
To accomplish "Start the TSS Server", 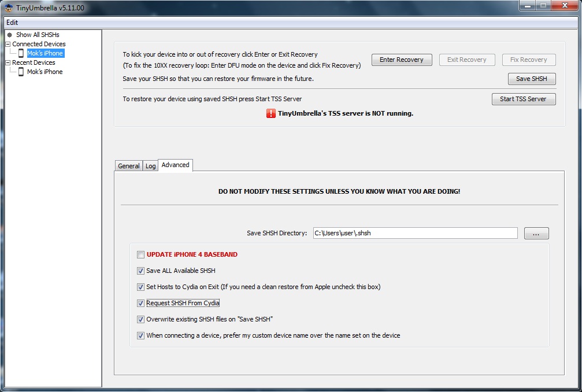I will 524,99.
